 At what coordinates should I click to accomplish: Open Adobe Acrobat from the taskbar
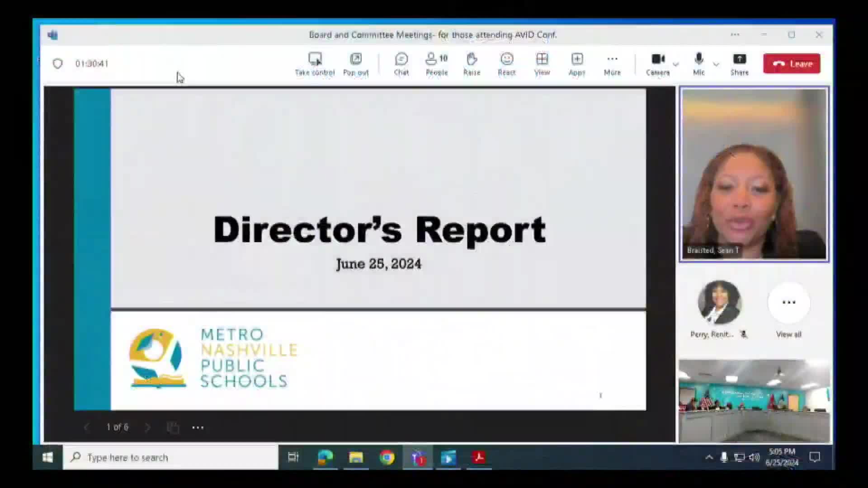coord(479,457)
